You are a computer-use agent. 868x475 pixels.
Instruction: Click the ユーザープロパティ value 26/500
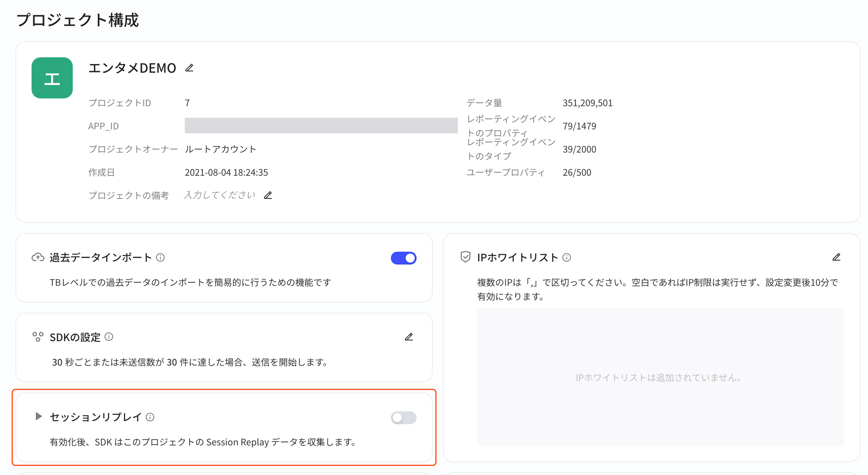pos(577,172)
